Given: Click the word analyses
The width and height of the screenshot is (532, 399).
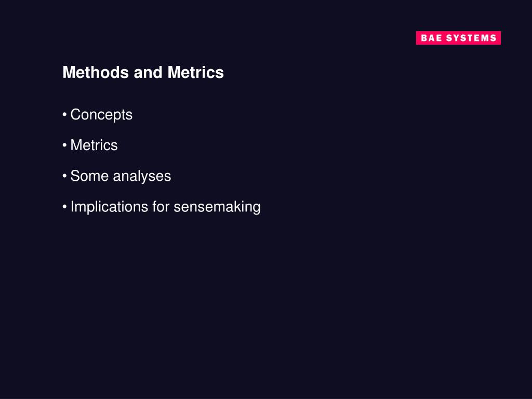Looking at the screenshot, I should [x=142, y=177].
